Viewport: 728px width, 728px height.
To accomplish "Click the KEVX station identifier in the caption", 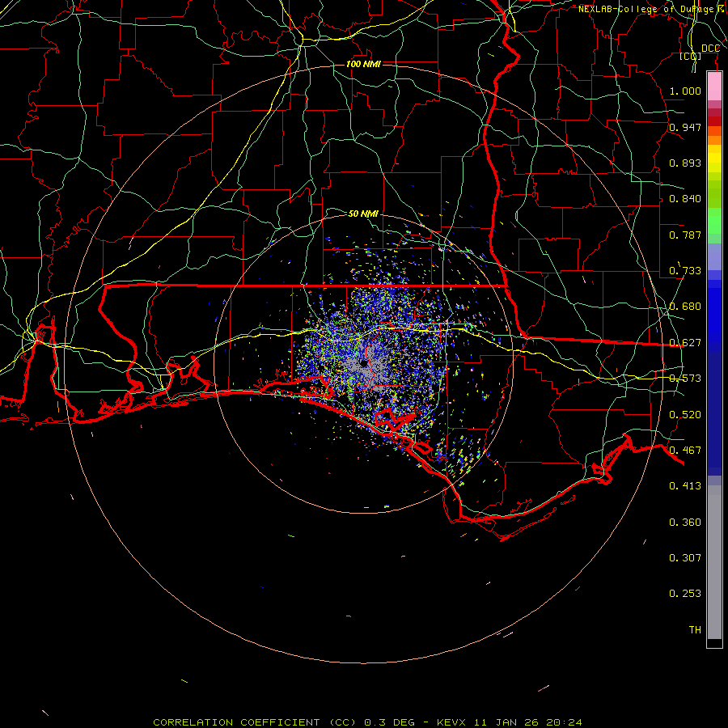I will (453, 722).
